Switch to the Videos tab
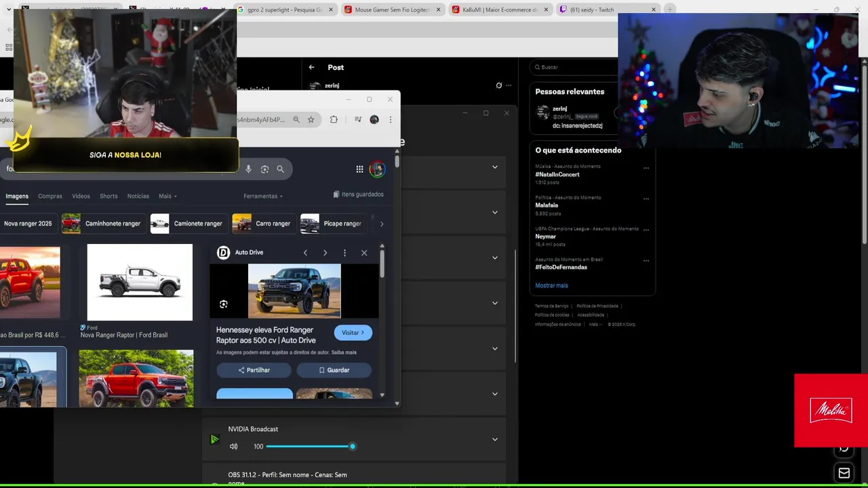The image size is (868, 488). [81, 197]
